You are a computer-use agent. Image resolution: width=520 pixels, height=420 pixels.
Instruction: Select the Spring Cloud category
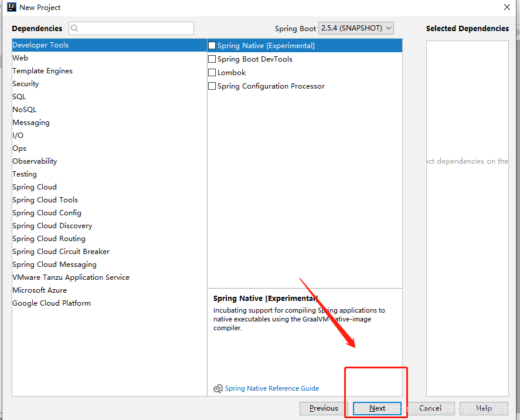click(110, 187)
